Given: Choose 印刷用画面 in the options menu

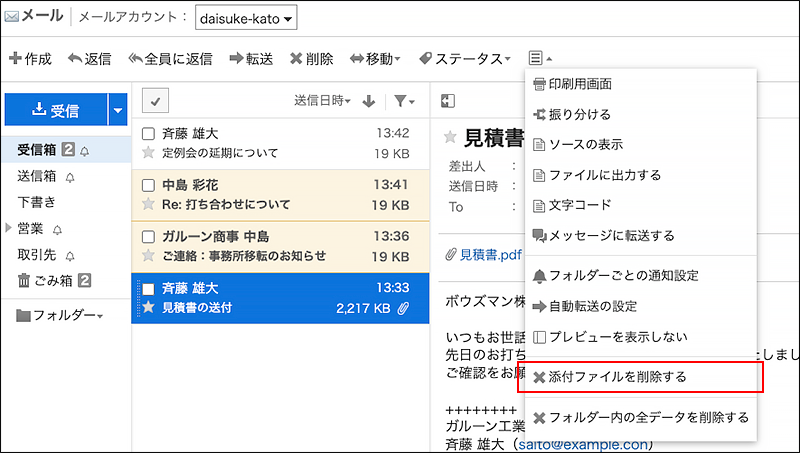Looking at the screenshot, I should point(580,84).
